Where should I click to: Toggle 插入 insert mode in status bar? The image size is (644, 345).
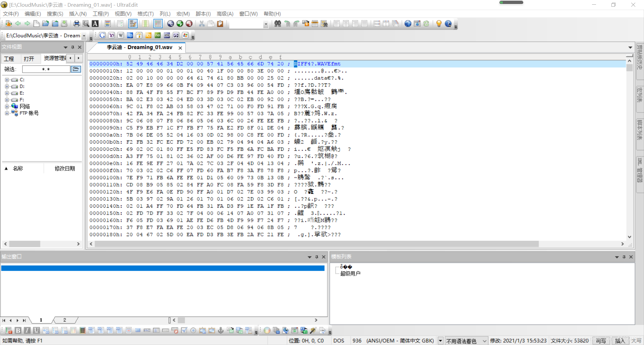(620, 341)
